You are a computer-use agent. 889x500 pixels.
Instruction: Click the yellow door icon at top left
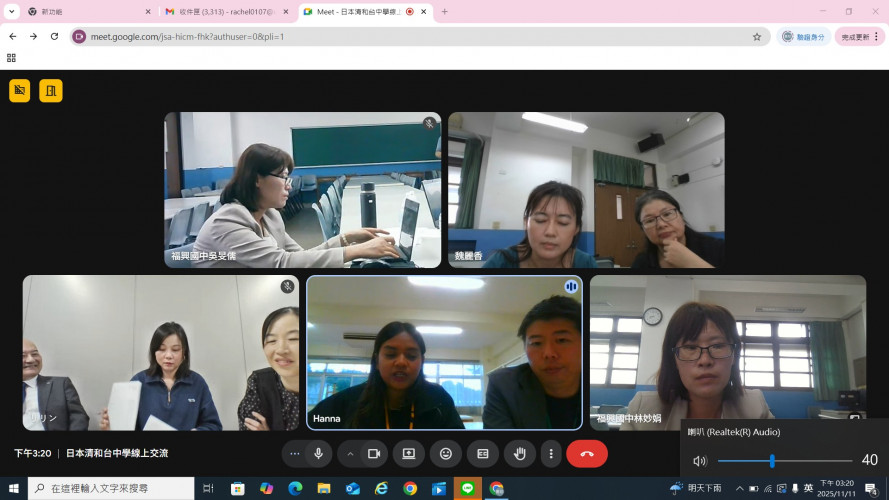tap(51, 91)
